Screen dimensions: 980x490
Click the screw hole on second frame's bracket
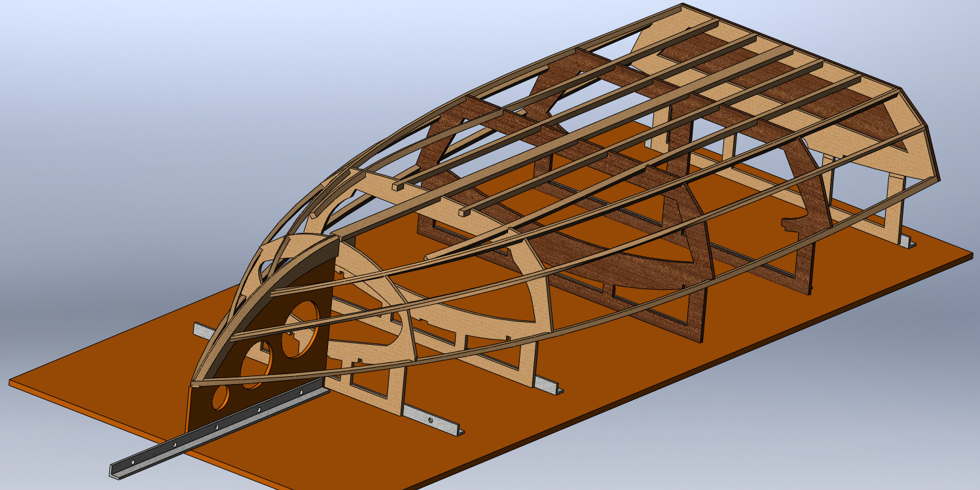pos(430,420)
